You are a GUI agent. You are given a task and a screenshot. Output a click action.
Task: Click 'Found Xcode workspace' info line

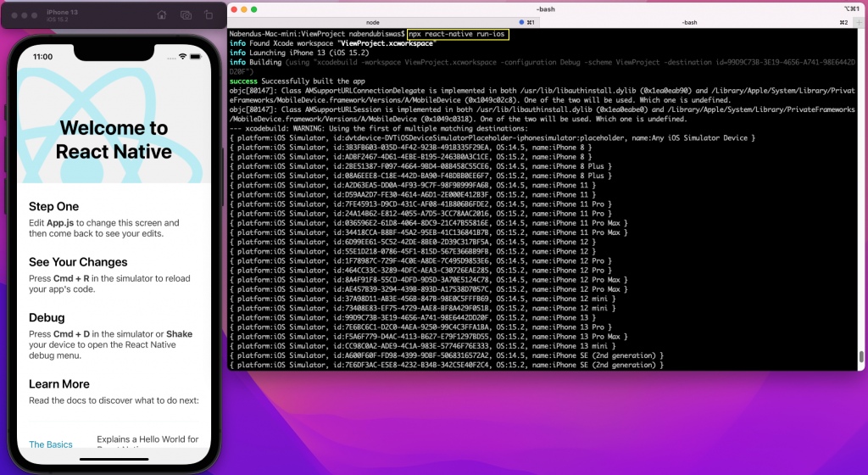331,43
